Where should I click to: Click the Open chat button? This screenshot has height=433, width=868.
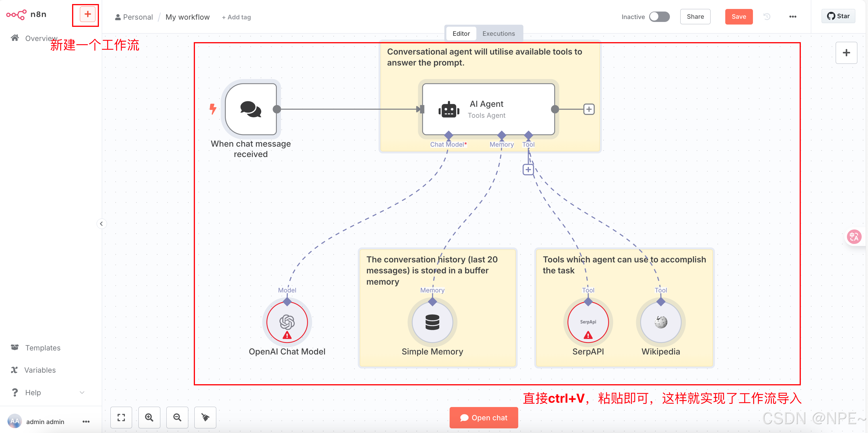pos(484,417)
